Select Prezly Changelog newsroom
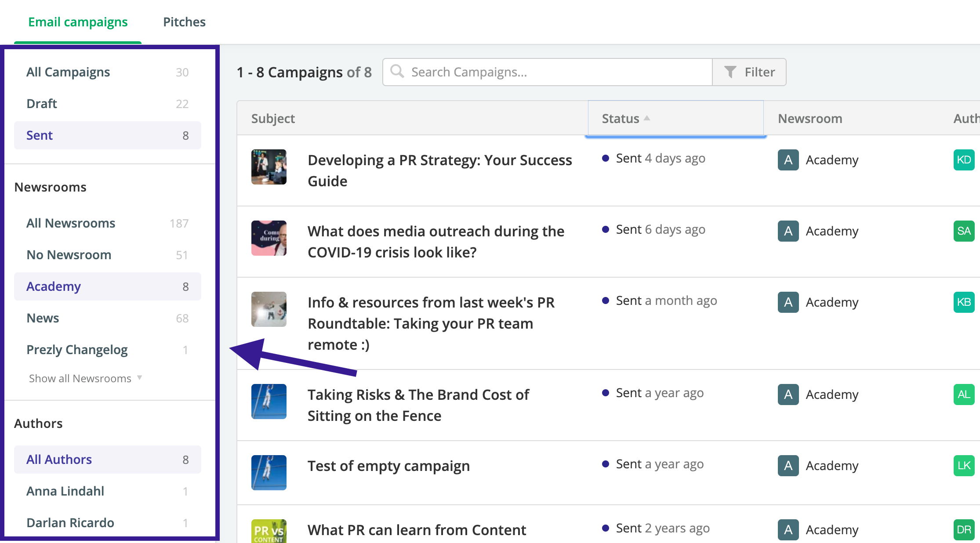The image size is (980, 543). 108,350
